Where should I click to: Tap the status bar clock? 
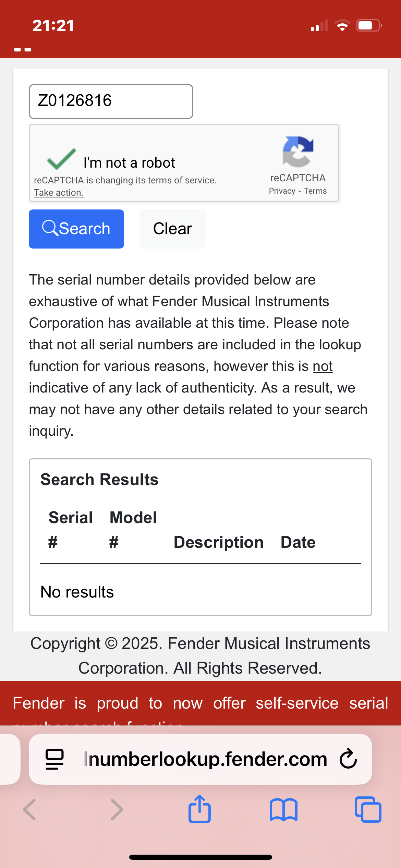53,26
